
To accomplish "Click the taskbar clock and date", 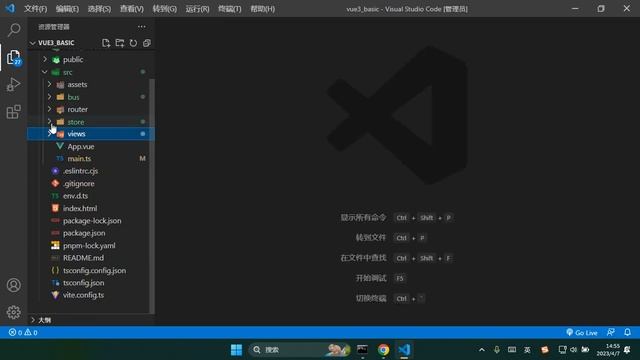I will pos(609,350).
